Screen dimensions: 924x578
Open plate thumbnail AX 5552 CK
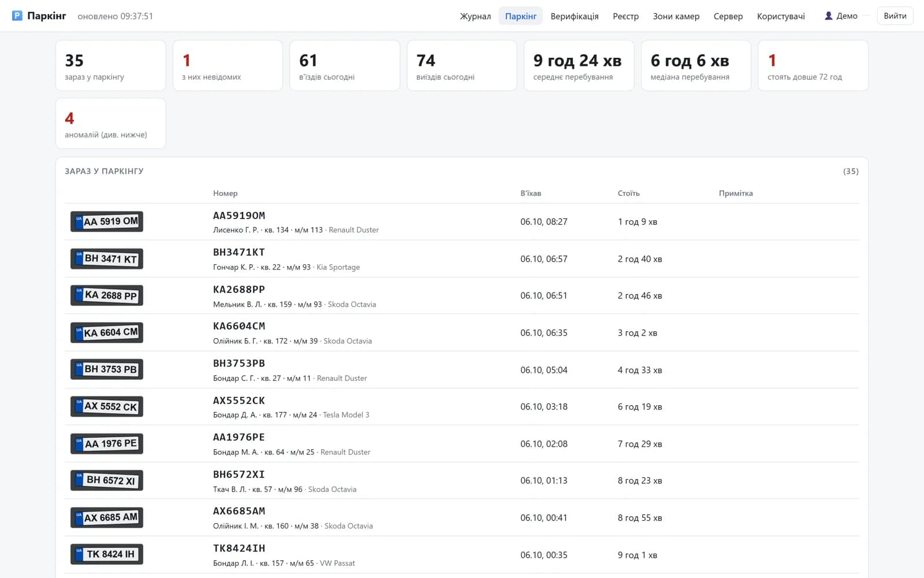107,406
